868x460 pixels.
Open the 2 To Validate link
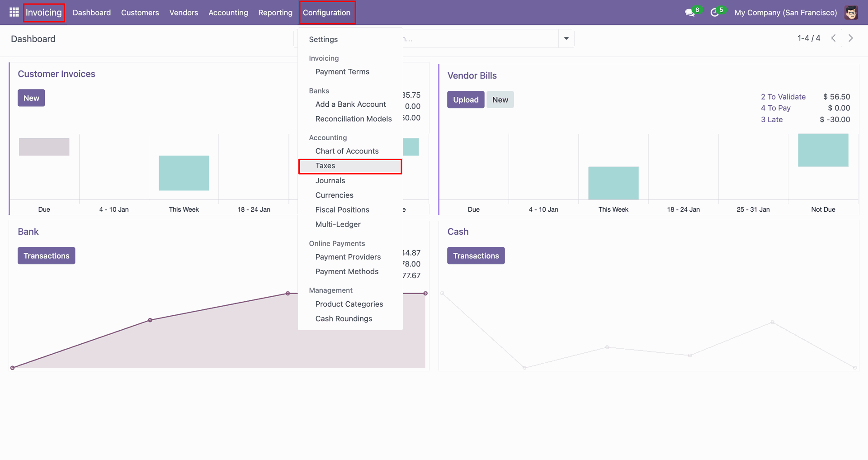(783, 97)
